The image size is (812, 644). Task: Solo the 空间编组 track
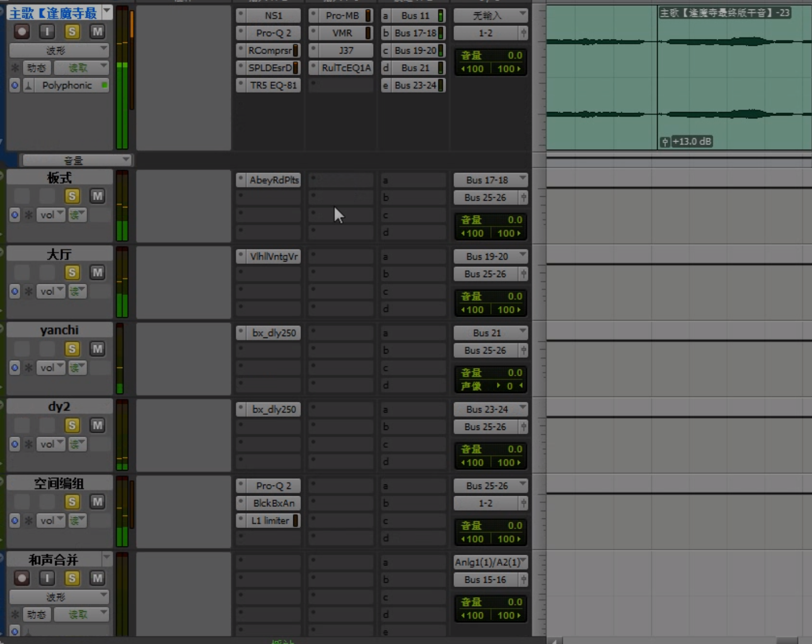point(72,501)
